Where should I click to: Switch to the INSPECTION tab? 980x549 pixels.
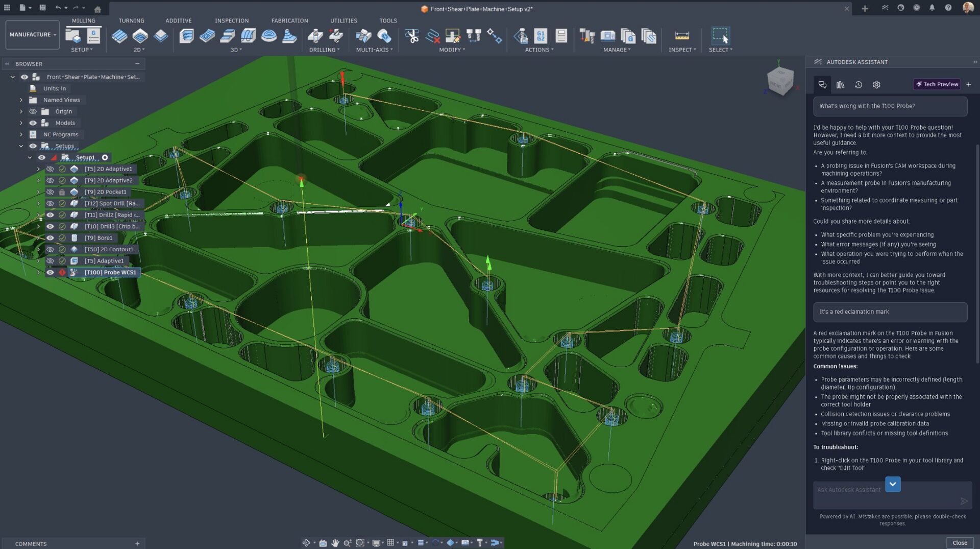pyautogui.click(x=231, y=21)
